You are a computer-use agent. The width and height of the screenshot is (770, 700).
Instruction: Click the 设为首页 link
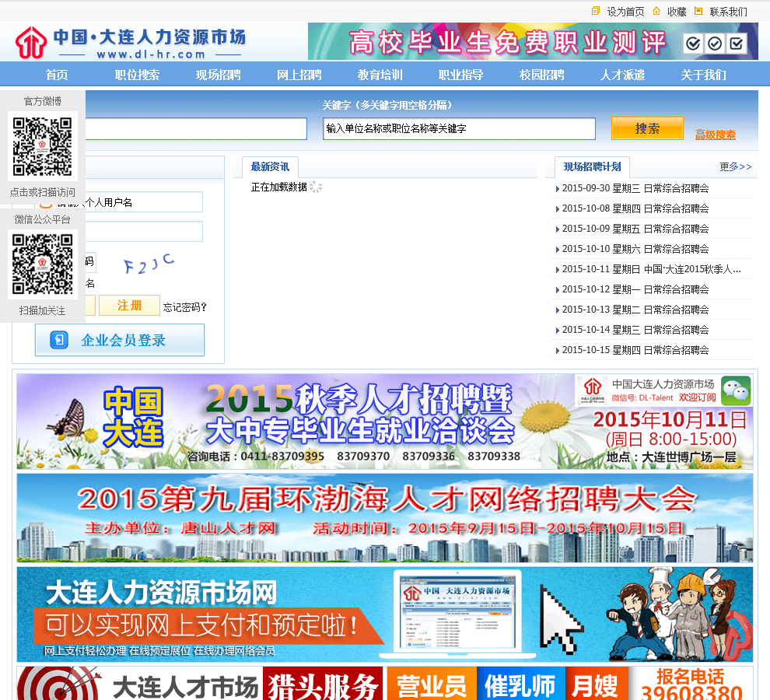(x=625, y=12)
